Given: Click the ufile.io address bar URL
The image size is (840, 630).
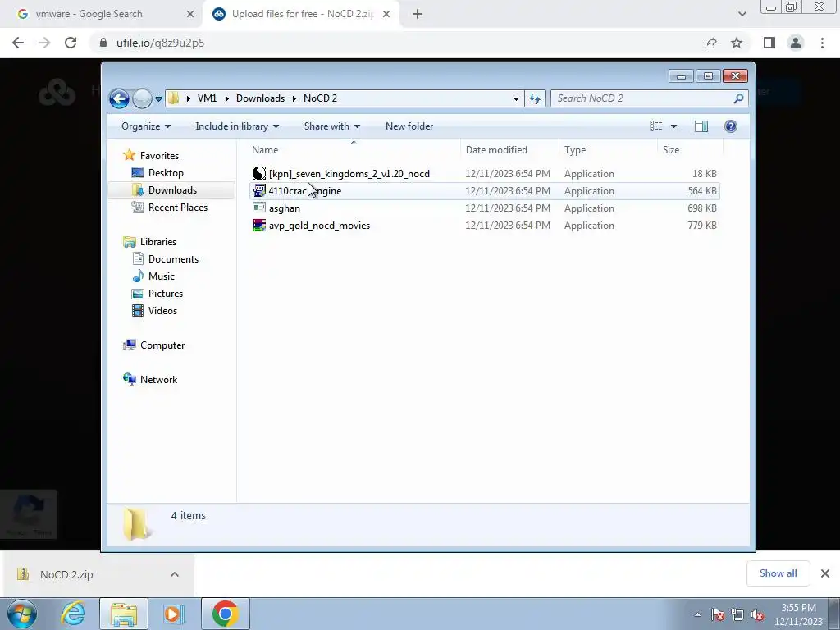Looking at the screenshot, I should [160, 43].
